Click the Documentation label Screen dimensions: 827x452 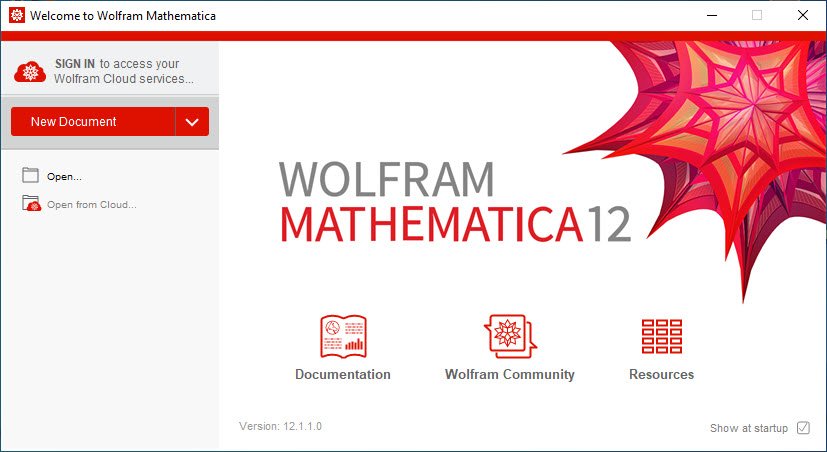[343, 374]
